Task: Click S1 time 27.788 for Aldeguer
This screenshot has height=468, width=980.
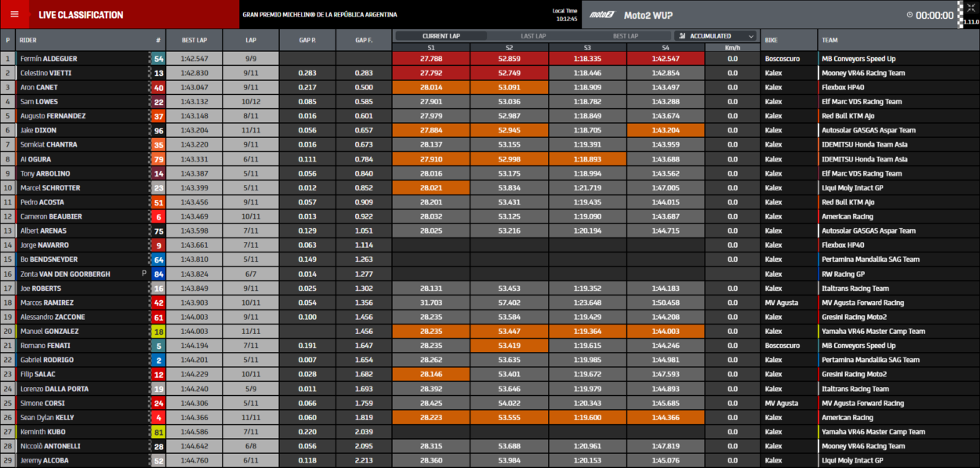Action: coord(431,59)
